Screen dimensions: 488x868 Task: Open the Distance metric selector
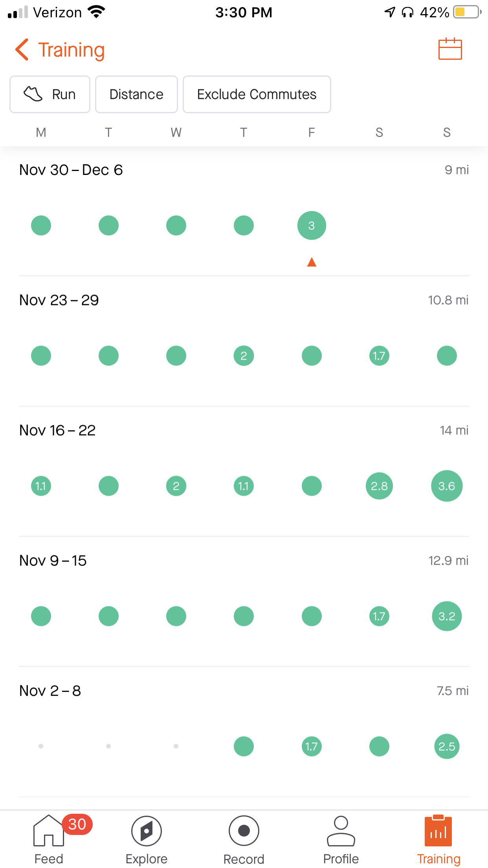(x=136, y=94)
